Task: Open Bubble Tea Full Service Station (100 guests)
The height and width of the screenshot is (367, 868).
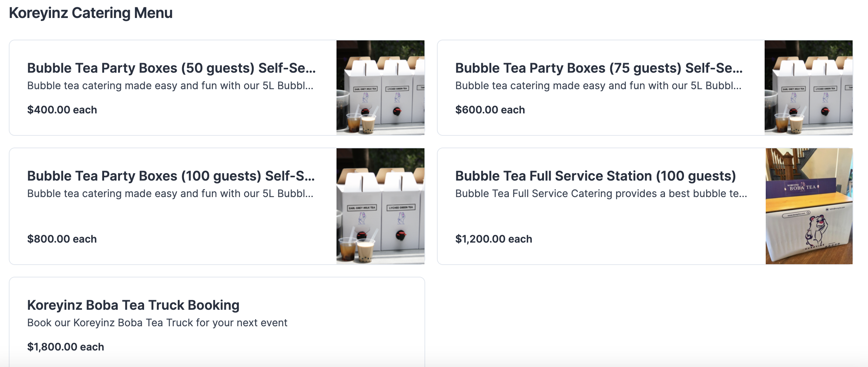Action: (596, 176)
